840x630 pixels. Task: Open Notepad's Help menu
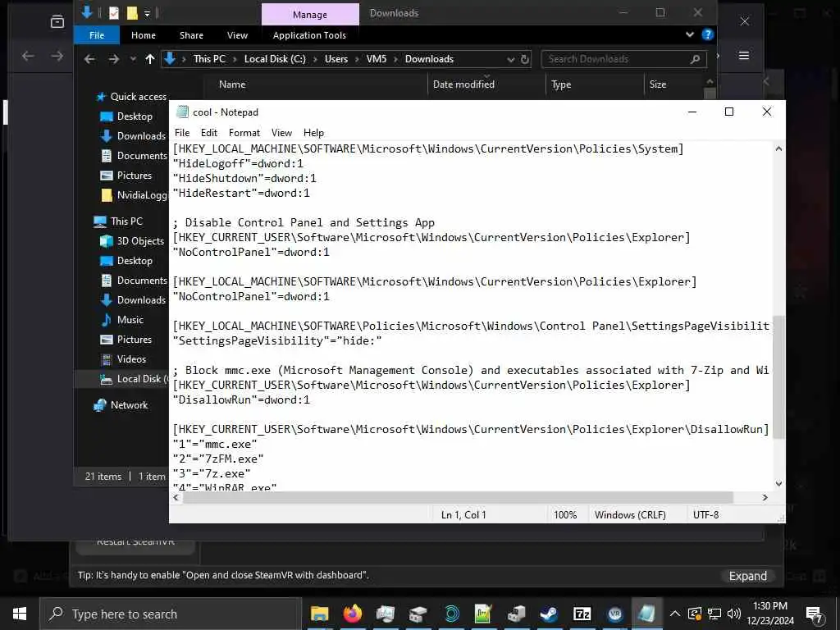[313, 133]
